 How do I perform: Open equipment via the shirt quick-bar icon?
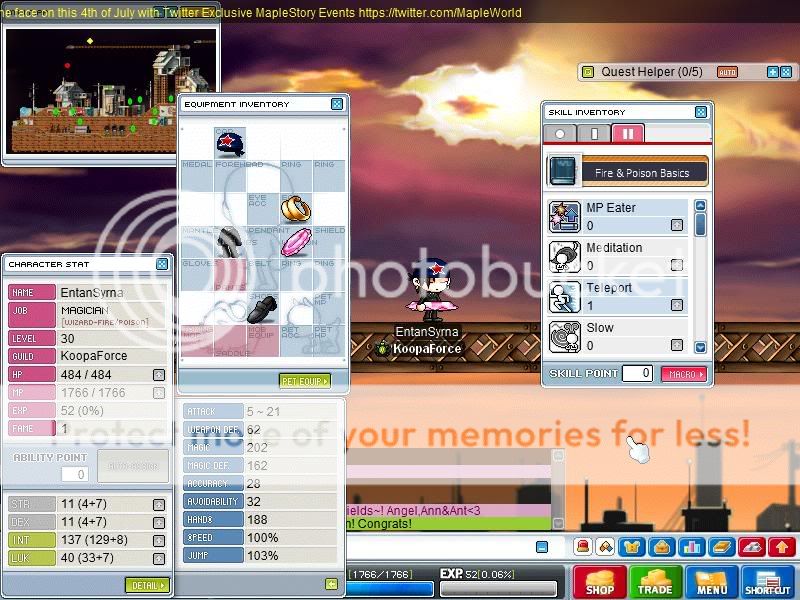click(x=632, y=547)
